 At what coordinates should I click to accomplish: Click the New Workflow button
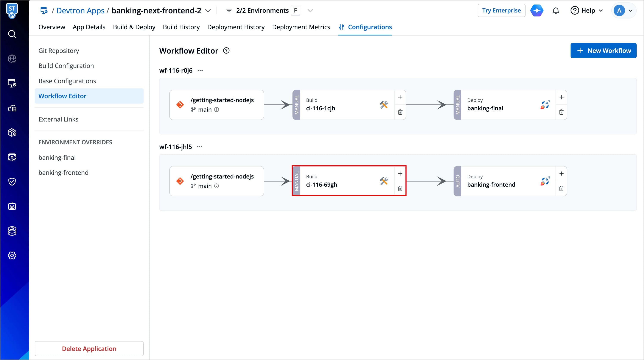(x=603, y=51)
